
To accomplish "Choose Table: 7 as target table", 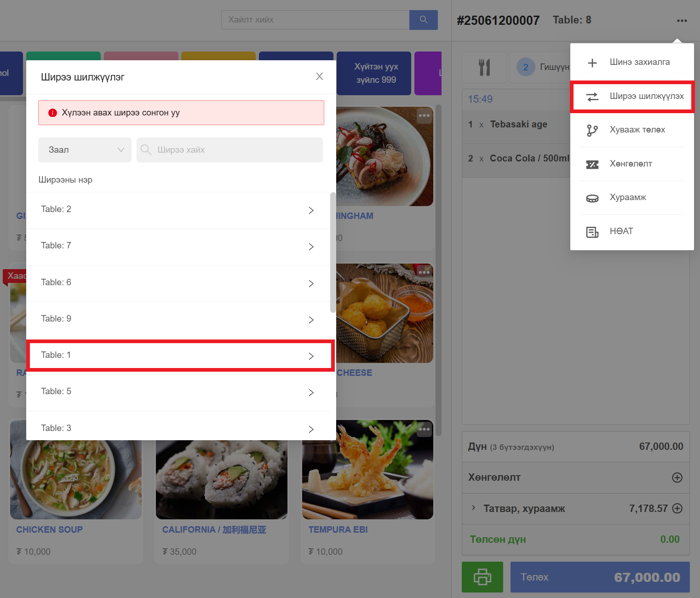I will [x=180, y=246].
